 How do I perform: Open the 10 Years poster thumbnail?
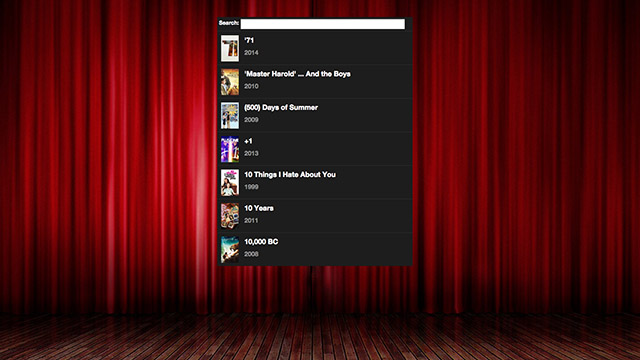coord(230,216)
